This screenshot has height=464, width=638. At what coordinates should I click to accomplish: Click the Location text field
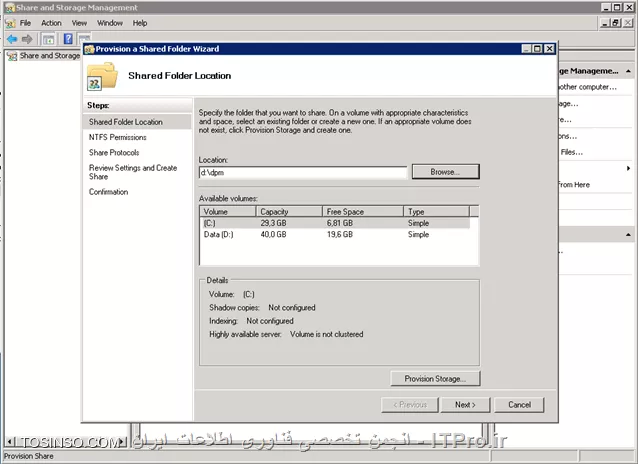(303, 173)
